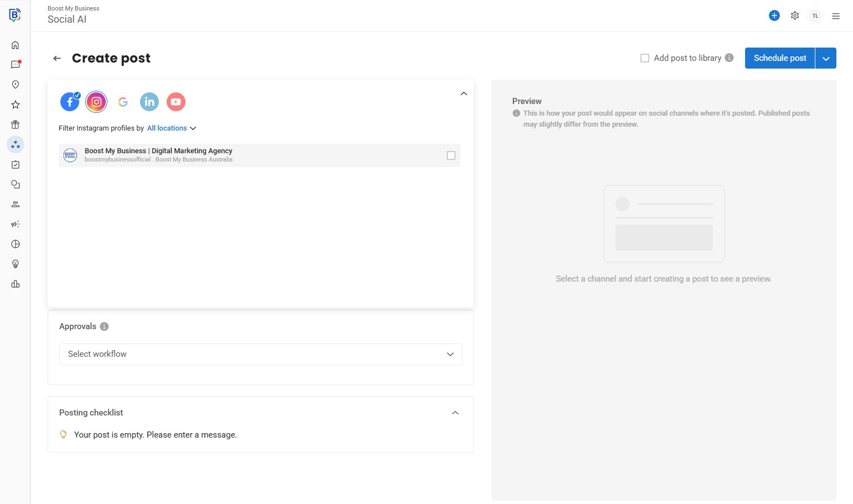Expand the Schedule post arrow options
853x504 pixels.
coord(826,58)
